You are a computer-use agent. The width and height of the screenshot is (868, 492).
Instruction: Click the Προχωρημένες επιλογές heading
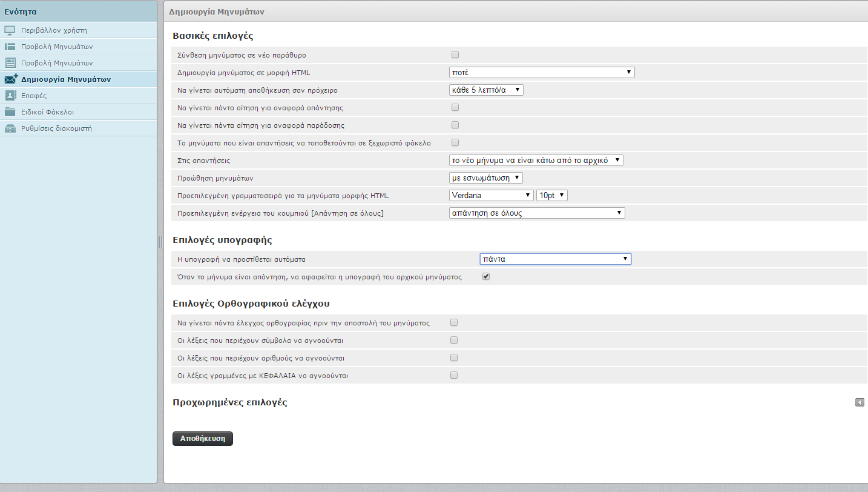coord(230,402)
